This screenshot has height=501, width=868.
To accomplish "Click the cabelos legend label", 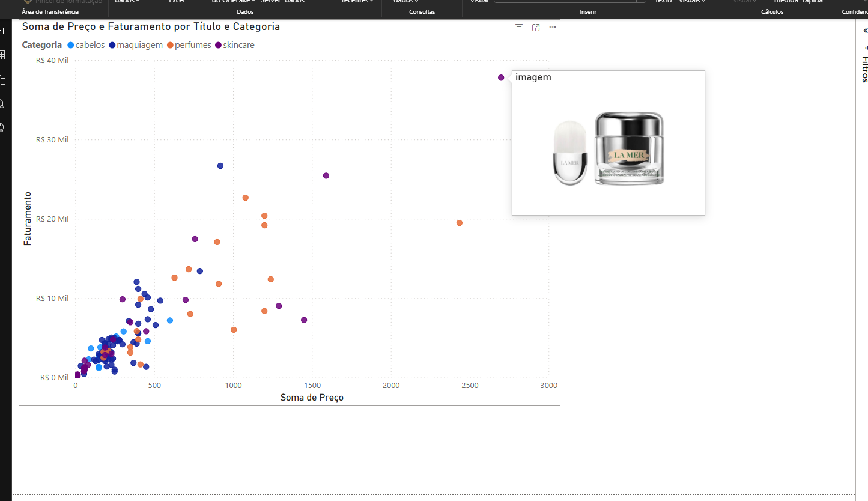I will [90, 45].
